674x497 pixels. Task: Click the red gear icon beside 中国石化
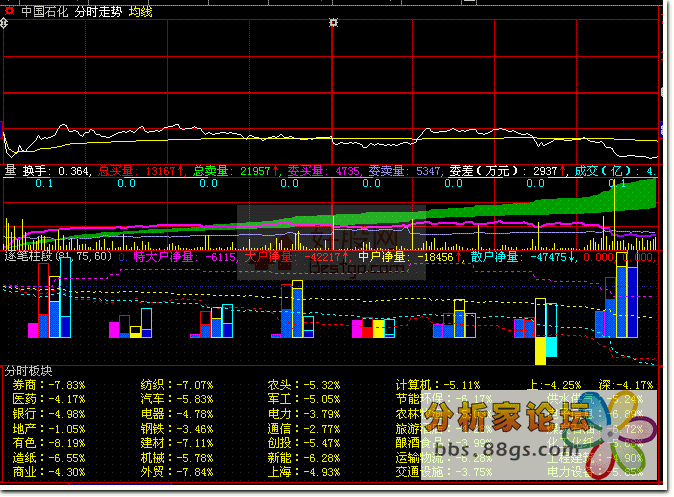(9, 11)
